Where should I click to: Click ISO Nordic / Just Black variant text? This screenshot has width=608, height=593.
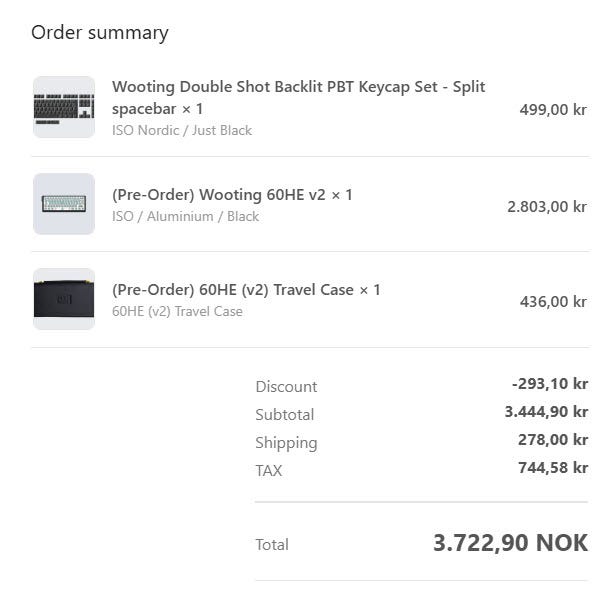(x=182, y=130)
